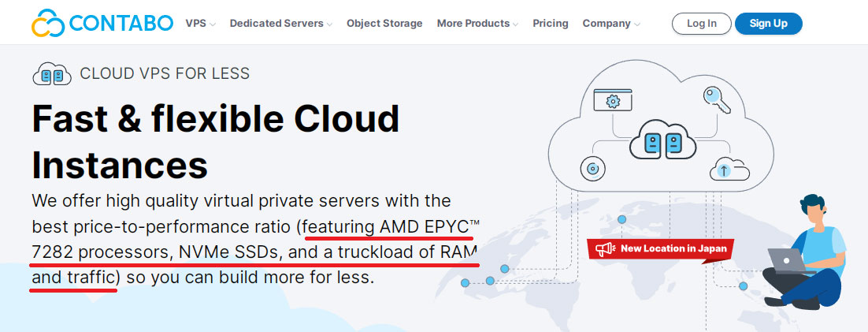
Task: Click the CLOUD VPS FOR LESS text
Action: click(x=165, y=73)
